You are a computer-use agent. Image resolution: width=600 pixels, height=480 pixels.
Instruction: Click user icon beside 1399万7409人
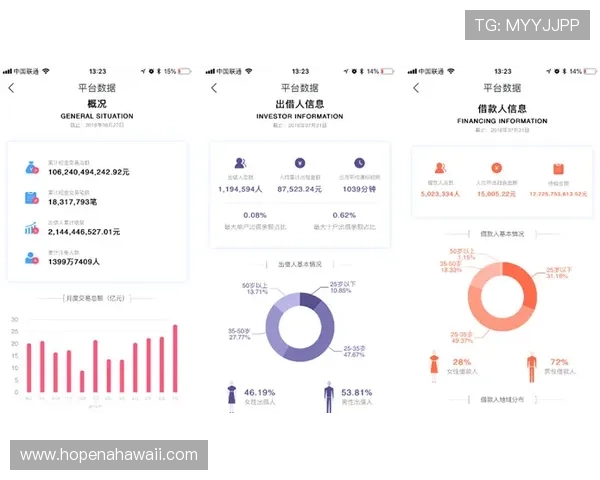coord(32,258)
